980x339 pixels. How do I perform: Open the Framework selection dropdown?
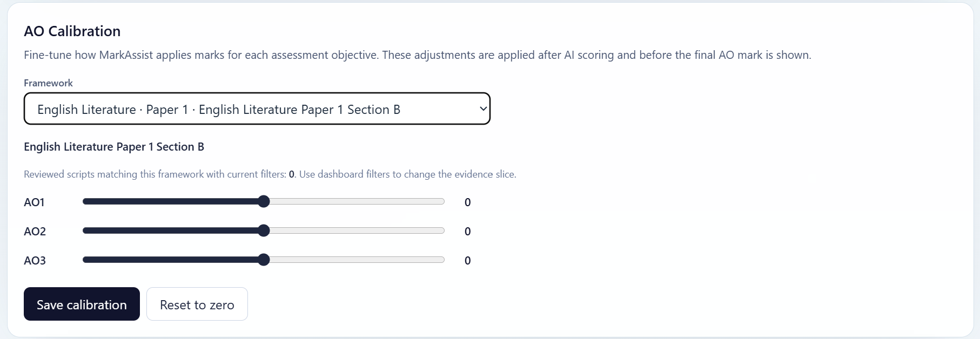tap(257, 109)
